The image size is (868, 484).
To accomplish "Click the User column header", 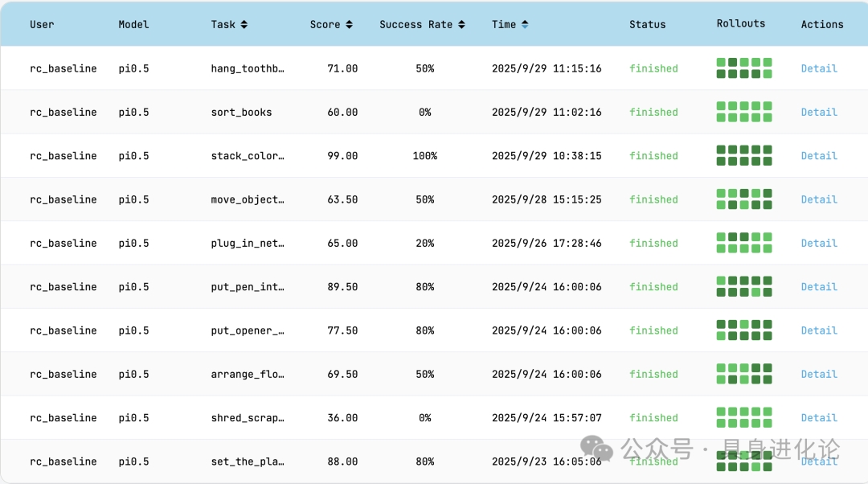I will [x=42, y=25].
